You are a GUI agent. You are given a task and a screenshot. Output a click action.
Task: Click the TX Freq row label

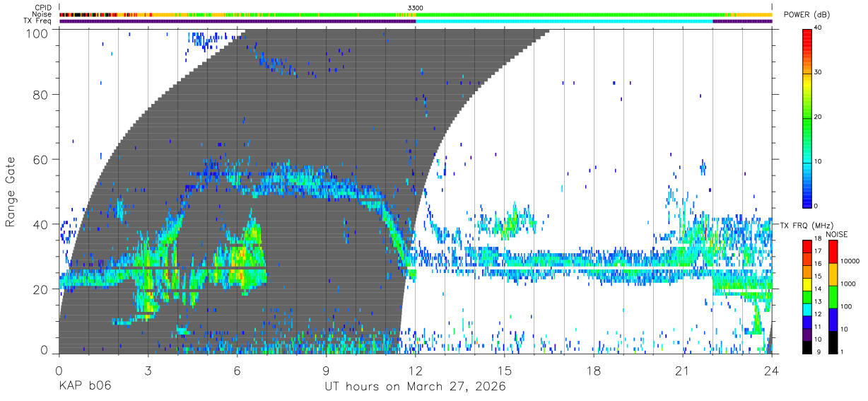37,21
